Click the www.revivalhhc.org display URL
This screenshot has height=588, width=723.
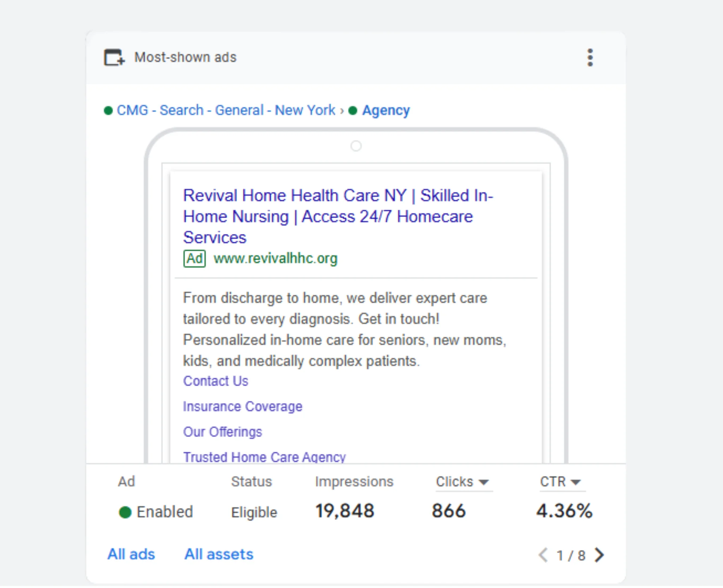(x=275, y=259)
